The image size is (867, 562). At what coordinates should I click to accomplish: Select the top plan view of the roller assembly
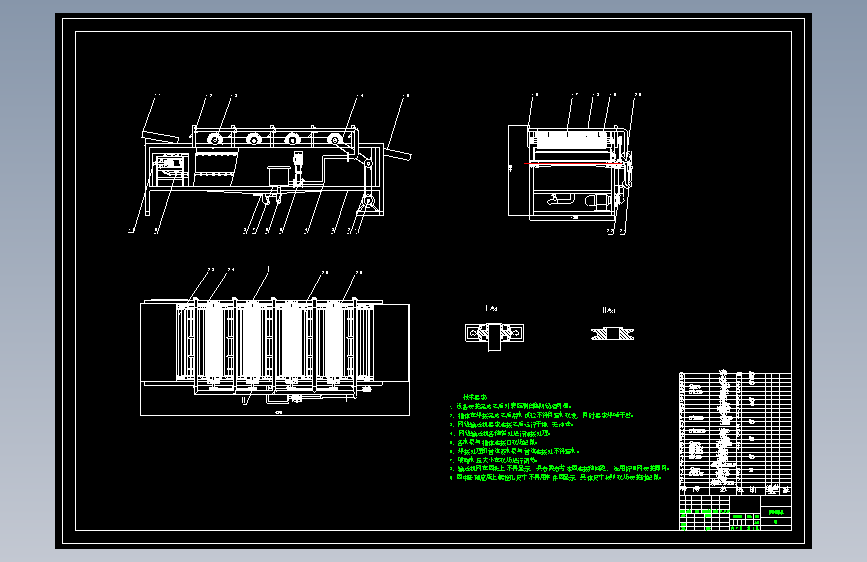pyautogui.click(x=275, y=342)
